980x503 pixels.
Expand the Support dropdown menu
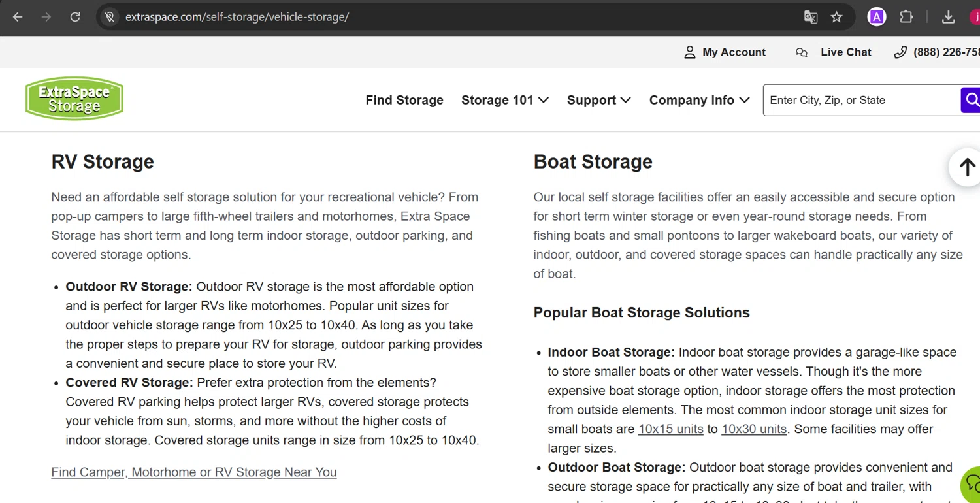tap(598, 100)
